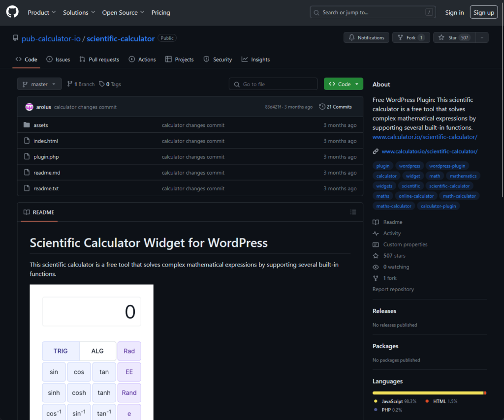Select the Code tab
The width and height of the screenshot is (504, 420).
27,60
